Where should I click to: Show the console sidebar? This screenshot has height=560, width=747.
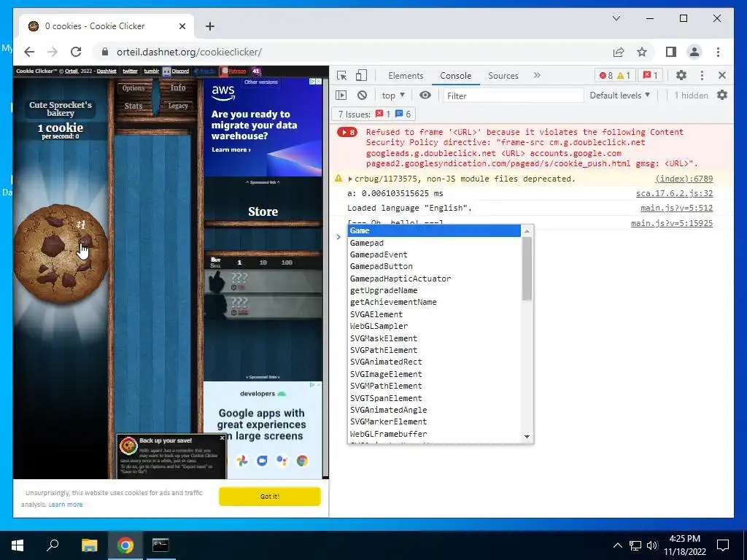[341, 96]
